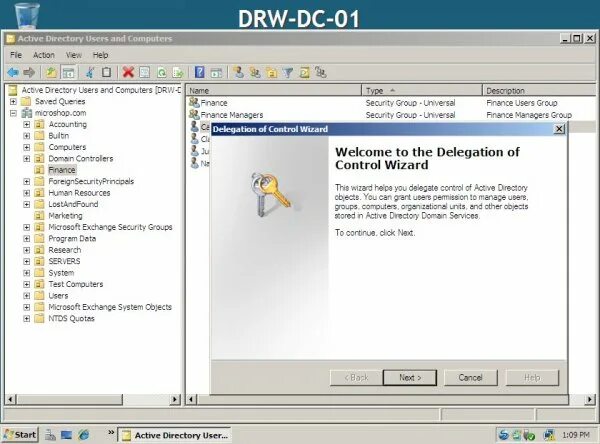Click the blue sync tray icon
The height and width of the screenshot is (444, 600).
pos(504,435)
